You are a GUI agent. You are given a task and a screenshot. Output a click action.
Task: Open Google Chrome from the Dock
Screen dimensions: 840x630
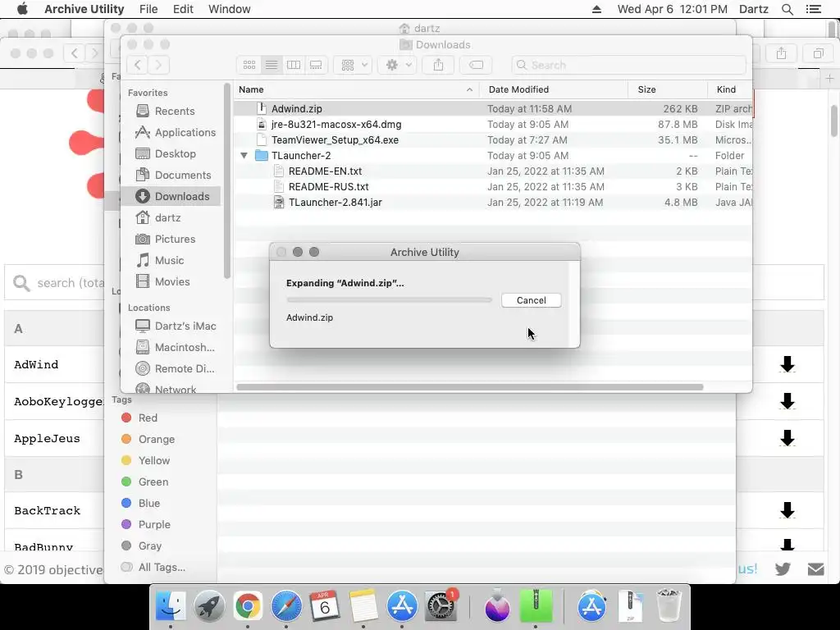coord(248,606)
